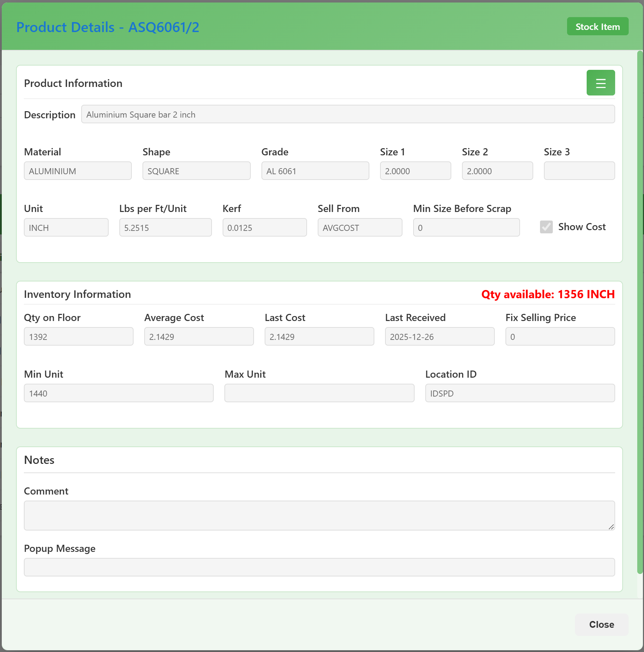This screenshot has width=644, height=652.
Task: Focus the empty Max Unit field
Action: (319, 393)
